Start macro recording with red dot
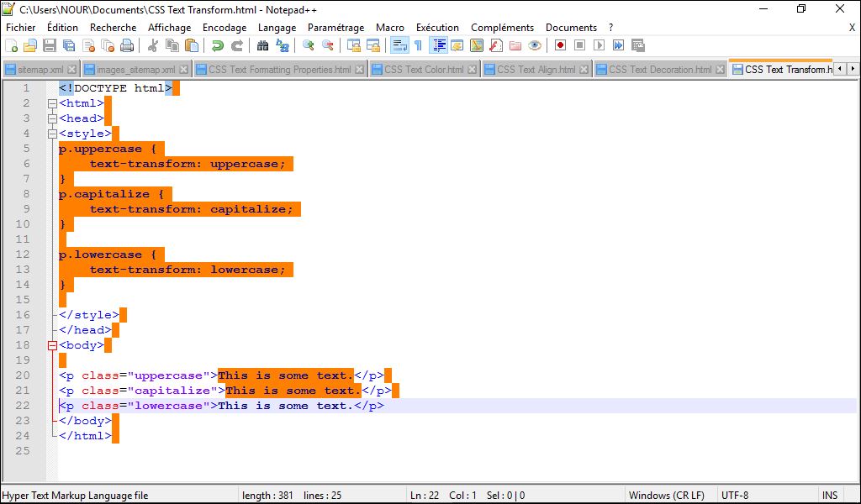Screen dimensions: 861x504 click(x=560, y=45)
